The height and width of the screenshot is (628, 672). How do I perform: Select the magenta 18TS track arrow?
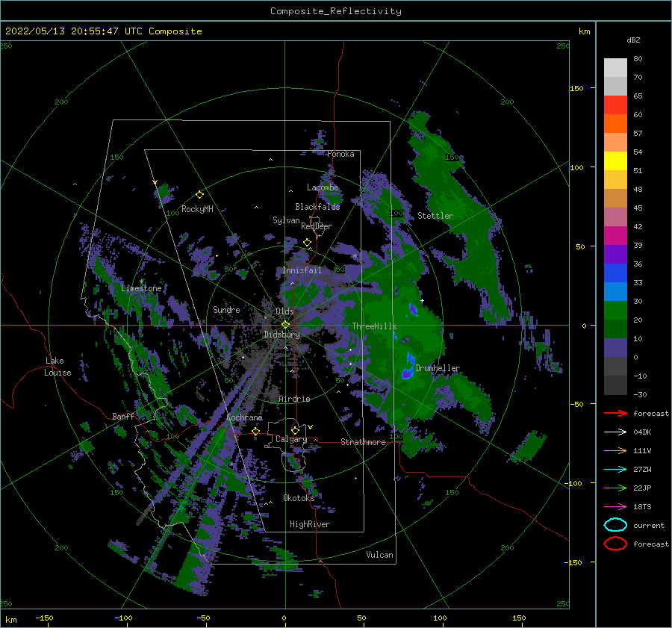click(x=615, y=507)
